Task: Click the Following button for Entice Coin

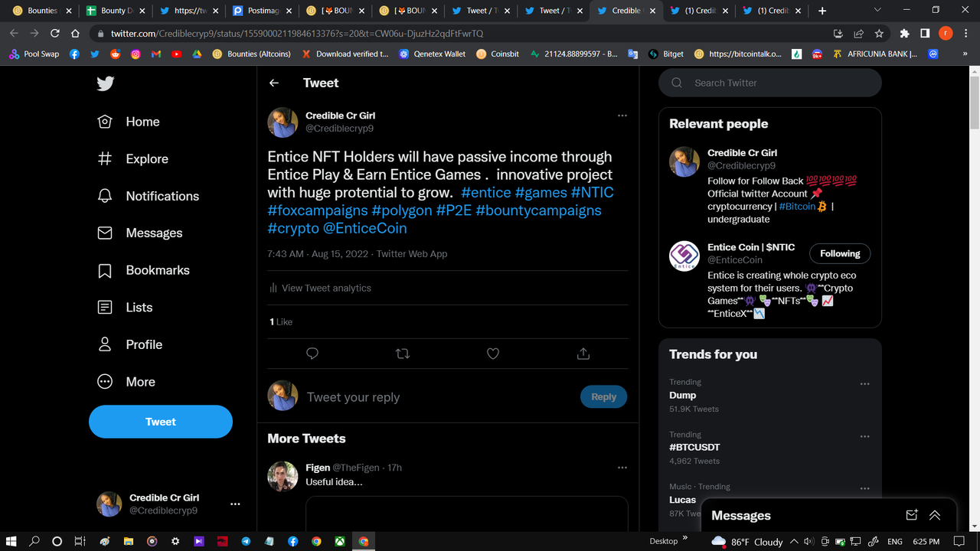Action: pyautogui.click(x=840, y=253)
